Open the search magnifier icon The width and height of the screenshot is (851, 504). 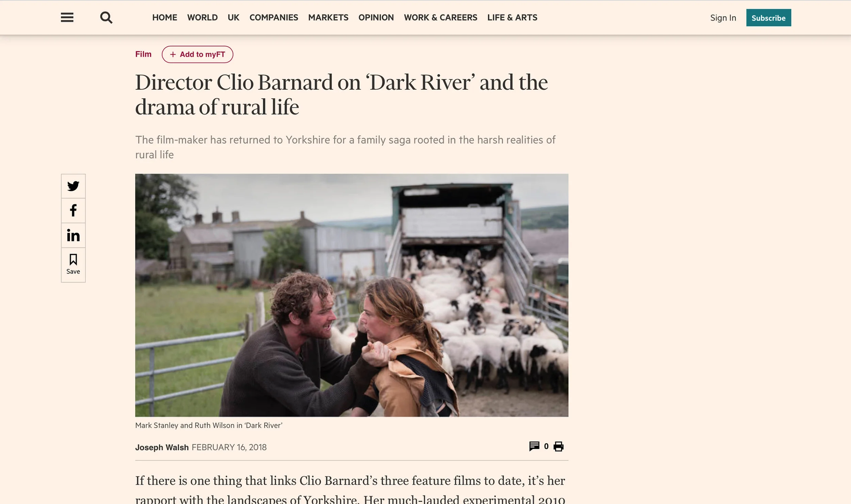pos(106,18)
